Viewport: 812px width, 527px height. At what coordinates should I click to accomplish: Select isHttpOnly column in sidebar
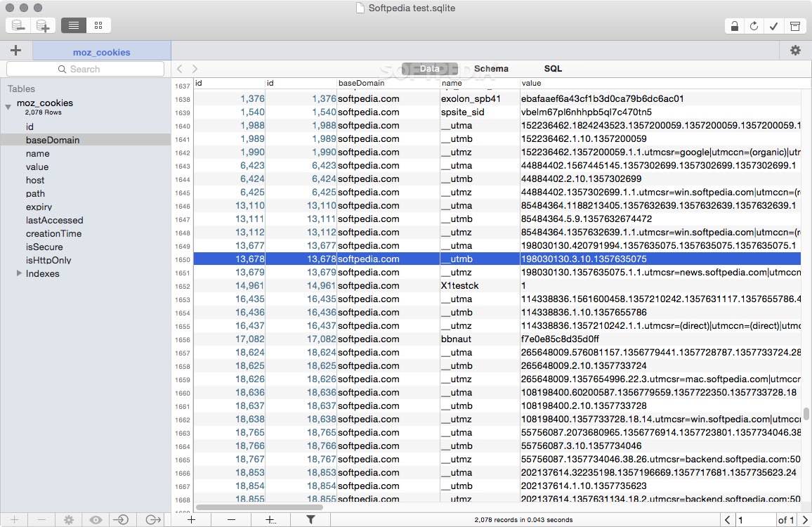48,260
